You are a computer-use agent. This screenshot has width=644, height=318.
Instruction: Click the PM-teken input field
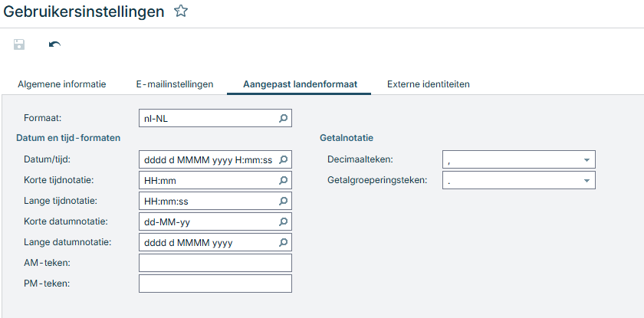coord(215,284)
